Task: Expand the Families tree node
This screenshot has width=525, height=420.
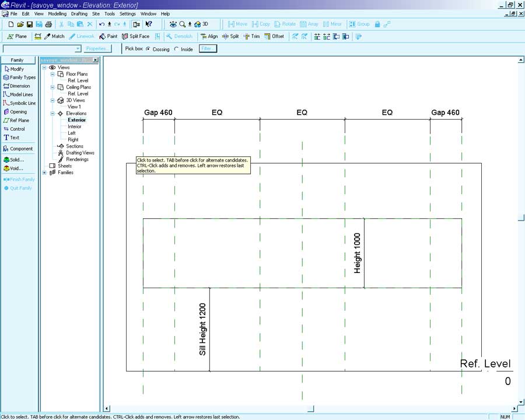Action: (44, 173)
